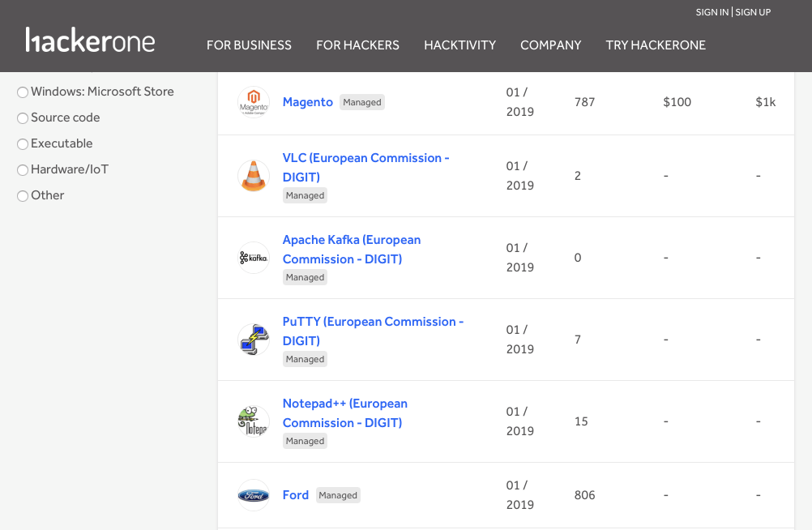The image size is (812, 530).
Task: Click the Apache Kafka logo icon
Action: click(253, 258)
